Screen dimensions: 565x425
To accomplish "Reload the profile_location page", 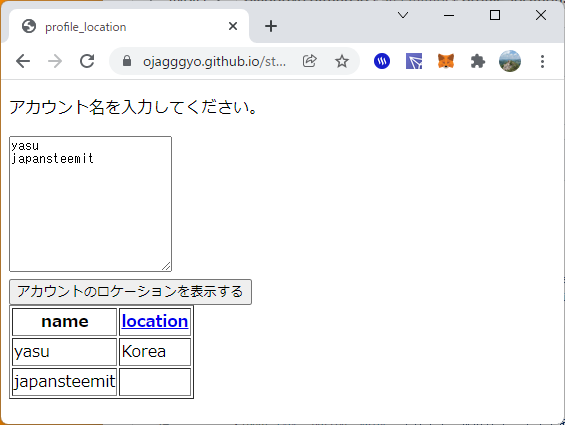I will pos(87,61).
